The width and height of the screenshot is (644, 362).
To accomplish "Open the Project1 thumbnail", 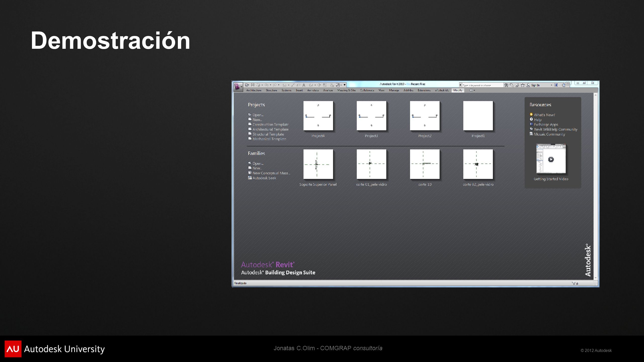I will point(478,116).
